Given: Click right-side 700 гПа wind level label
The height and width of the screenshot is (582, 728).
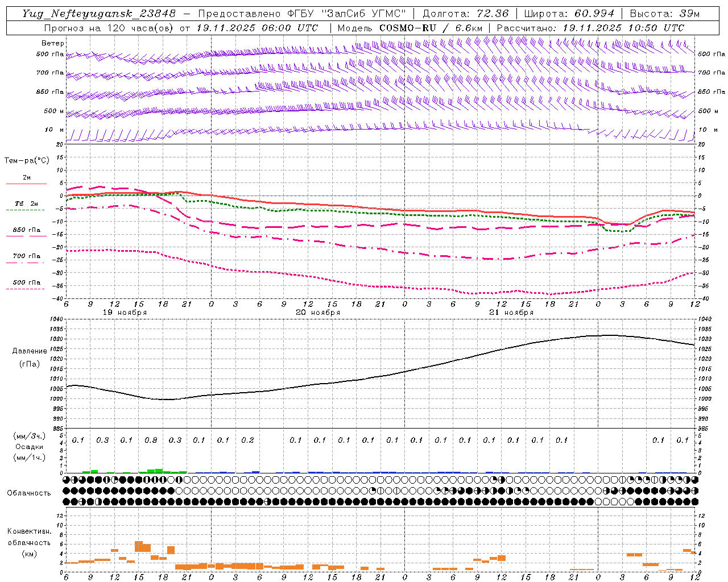Looking at the screenshot, I should (712, 73).
